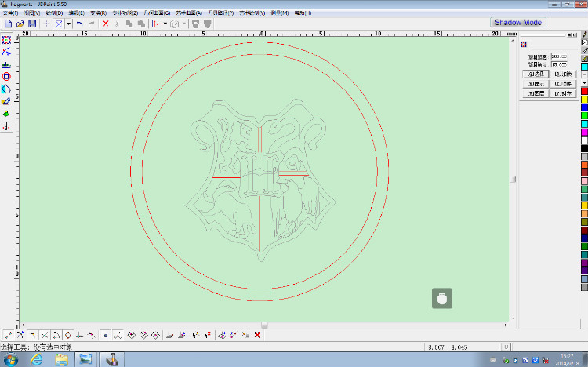
Task: Expand the dropdown arrow beside the view box icon
Action: pyautogui.click(x=68, y=24)
